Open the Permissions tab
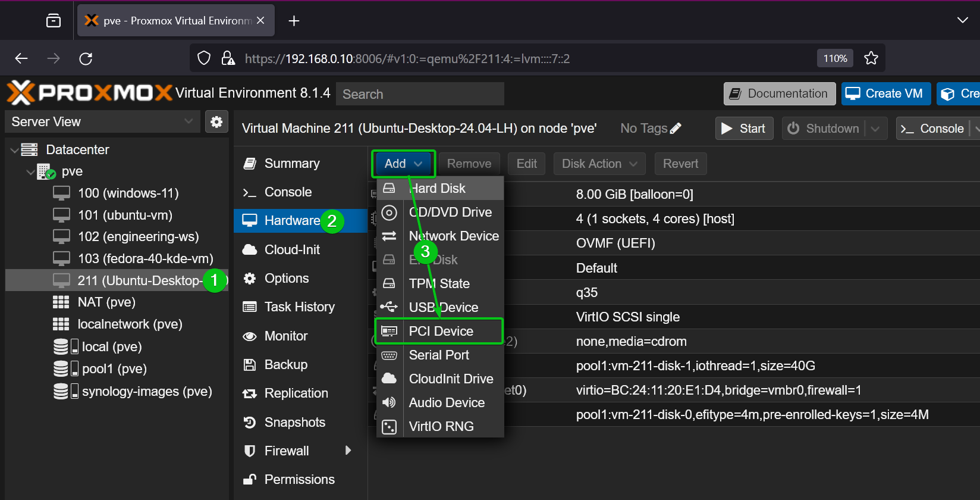Viewport: 980px width, 500px height. pos(301,479)
